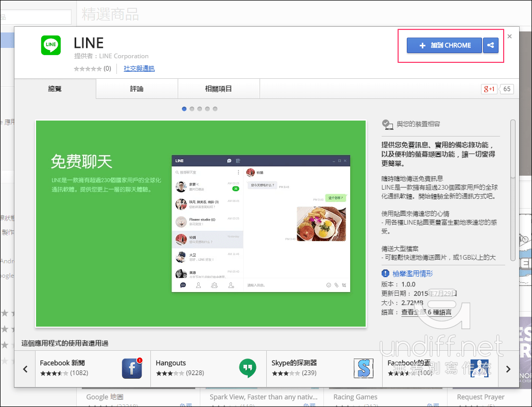Select the second screenshot carousel dot
The width and height of the screenshot is (532, 407).
[x=192, y=109]
